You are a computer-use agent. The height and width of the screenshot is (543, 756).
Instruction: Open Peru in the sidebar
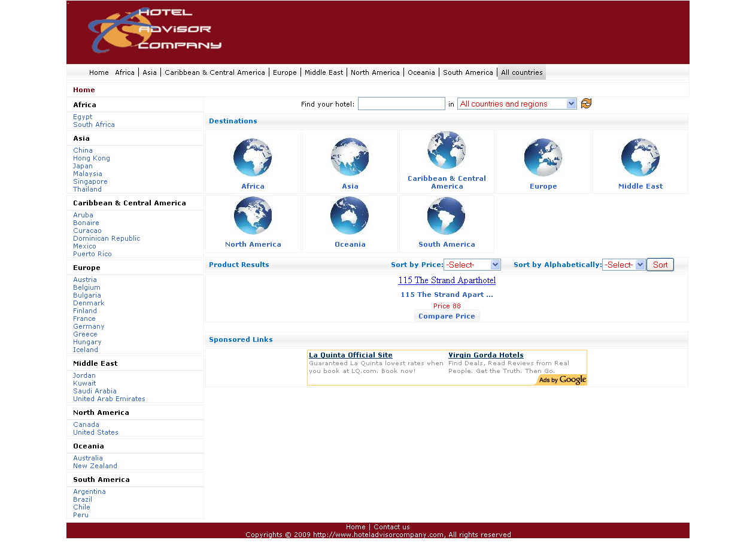tap(81, 515)
